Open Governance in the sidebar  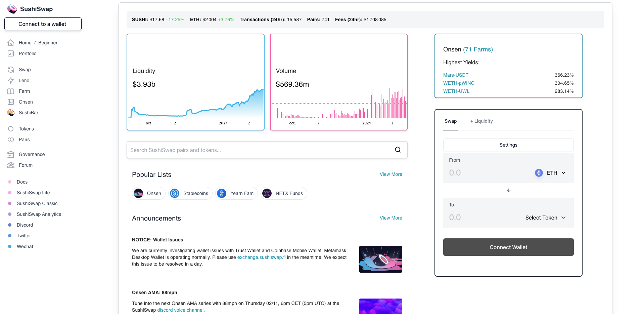point(32,154)
